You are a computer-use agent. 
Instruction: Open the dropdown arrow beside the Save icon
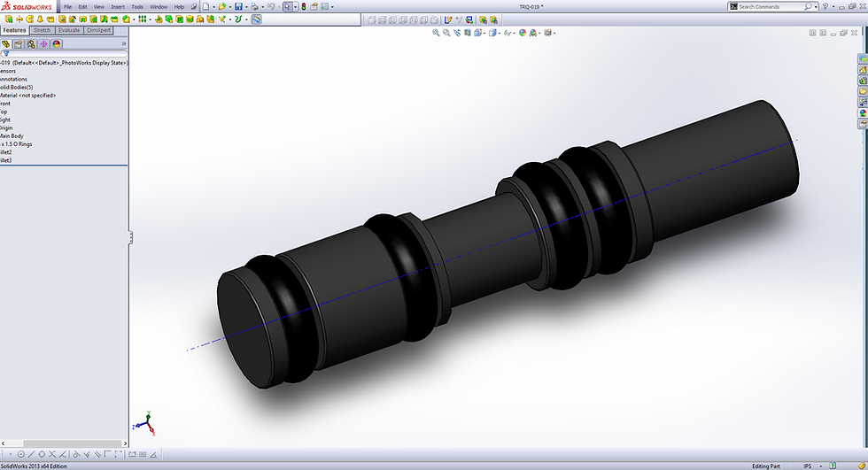coord(246,7)
